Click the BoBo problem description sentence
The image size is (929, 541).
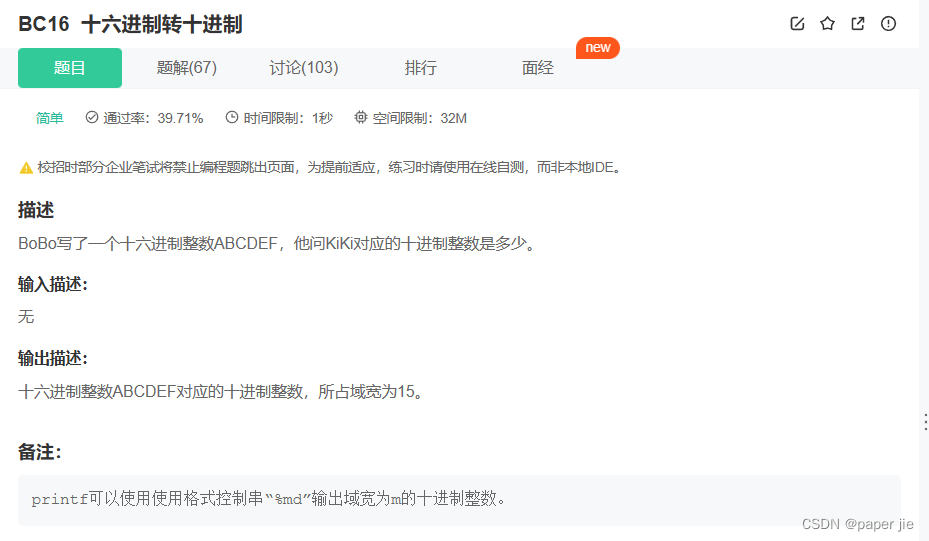click(277, 244)
